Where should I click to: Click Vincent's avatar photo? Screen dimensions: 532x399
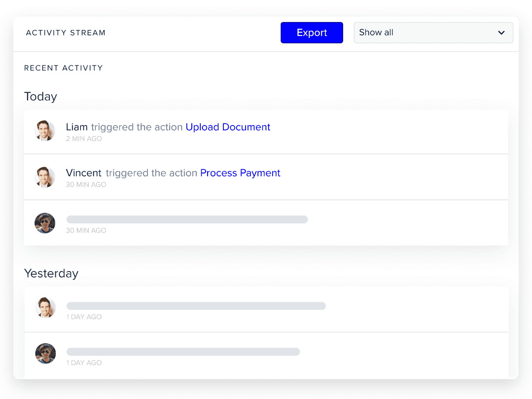coord(45,177)
